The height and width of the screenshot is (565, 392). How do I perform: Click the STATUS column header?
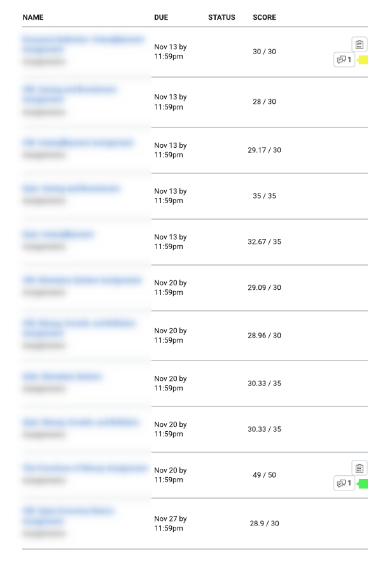tap(221, 17)
